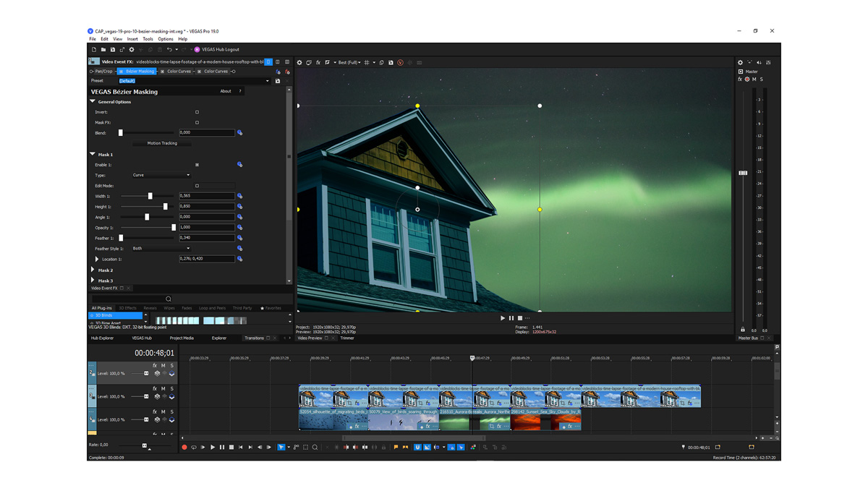This screenshot has height=488, width=868.
Task: Toggle the Mask FX checkbox
Action: coord(197,123)
